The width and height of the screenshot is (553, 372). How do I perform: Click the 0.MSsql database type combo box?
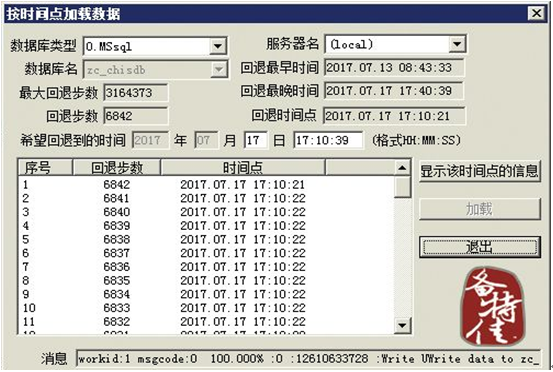point(155,46)
